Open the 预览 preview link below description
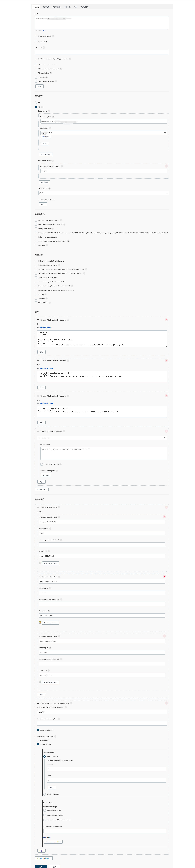 tap(44, 30)
